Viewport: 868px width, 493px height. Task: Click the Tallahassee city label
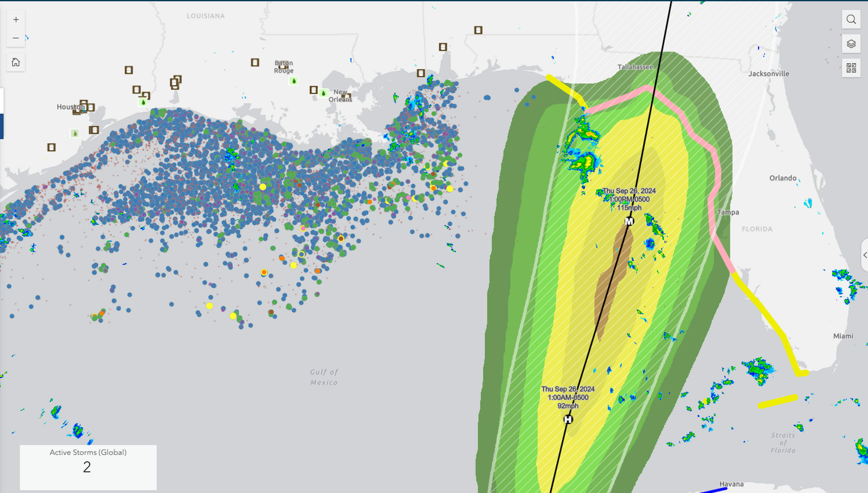tap(635, 67)
